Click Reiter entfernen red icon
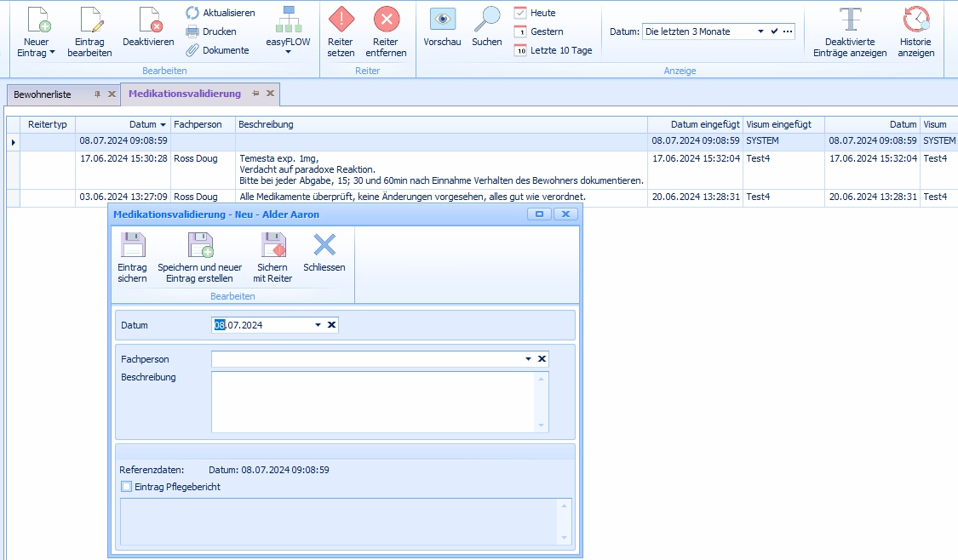958x560 pixels. (x=386, y=20)
